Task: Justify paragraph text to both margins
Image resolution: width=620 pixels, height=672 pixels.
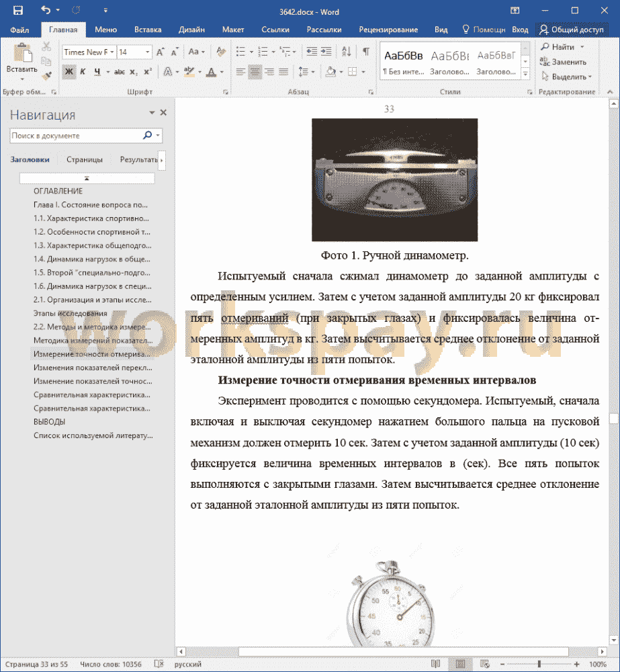Action: tap(283, 72)
